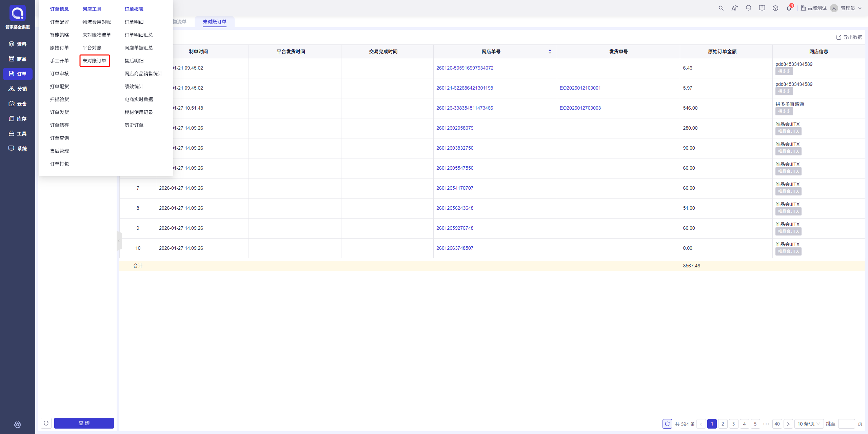
Task: Open 原始订单 menu item
Action: pyautogui.click(x=59, y=48)
